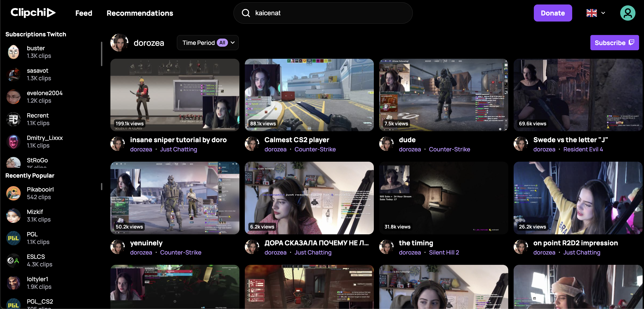The height and width of the screenshot is (309, 644).
Task: Open Counter-Strike category under 'yenuinely'
Action: tap(180, 252)
